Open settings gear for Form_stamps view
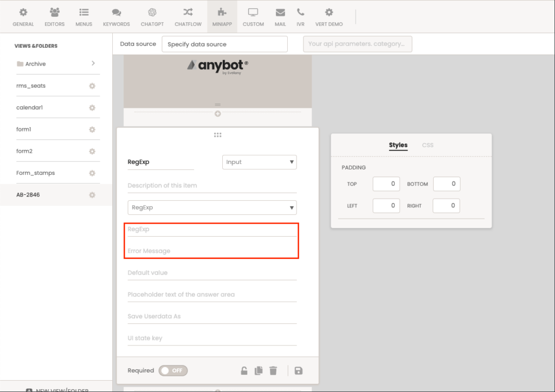This screenshot has height=392, width=555. (92, 173)
